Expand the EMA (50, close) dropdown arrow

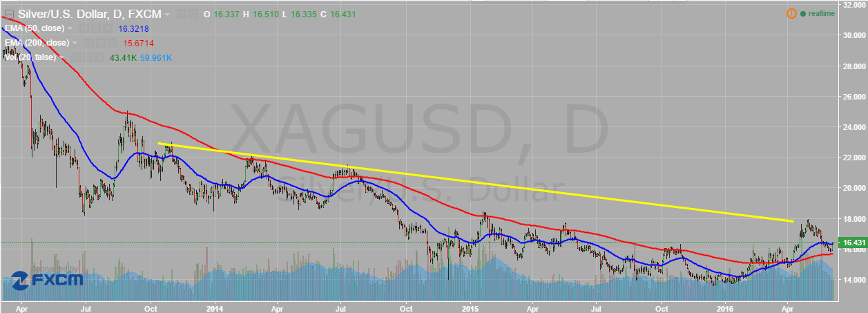click(x=70, y=28)
